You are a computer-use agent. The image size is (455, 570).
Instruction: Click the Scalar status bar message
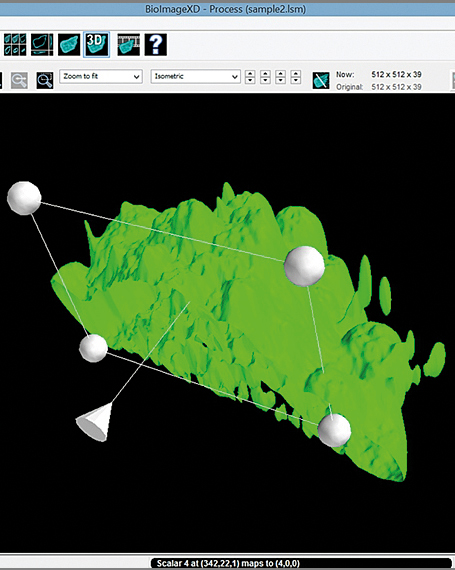coord(228,563)
